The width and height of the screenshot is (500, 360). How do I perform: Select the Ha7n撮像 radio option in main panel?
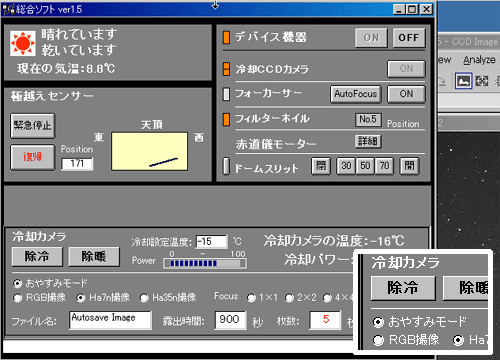pos(80,298)
